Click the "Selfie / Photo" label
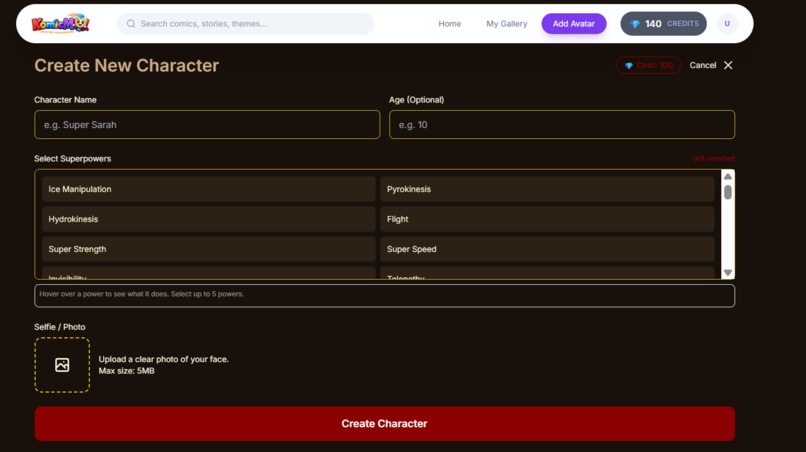Image resolution: width=806 pixels, height=452 pixels. click(60, 327)
